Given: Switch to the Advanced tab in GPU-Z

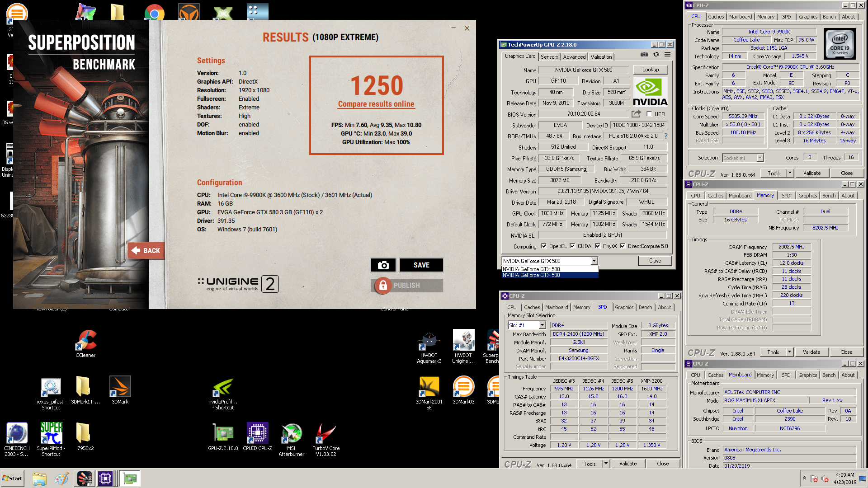Looking at the screenshot, I should click(575, 57).
